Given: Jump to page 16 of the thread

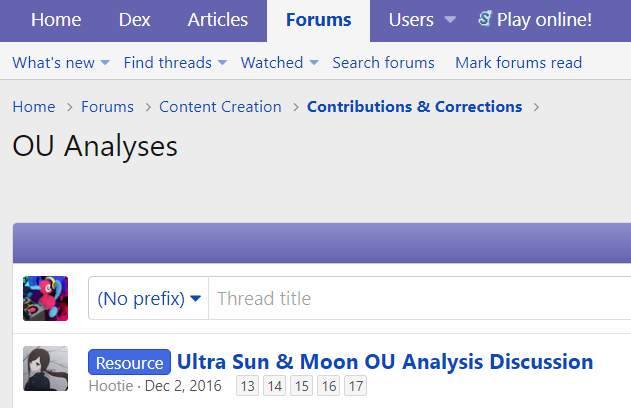Looking at the screenshot, I should coord(329,386).
